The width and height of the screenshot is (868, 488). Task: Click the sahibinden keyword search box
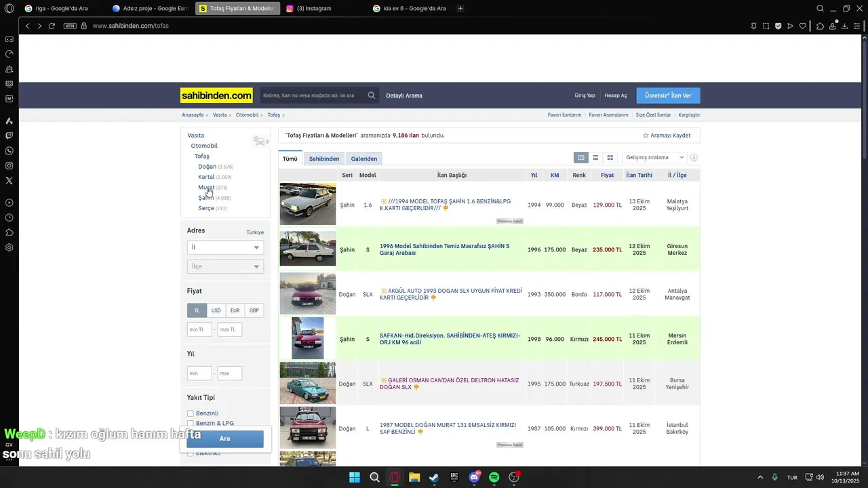pyautogui.click(x=313, y=96)
